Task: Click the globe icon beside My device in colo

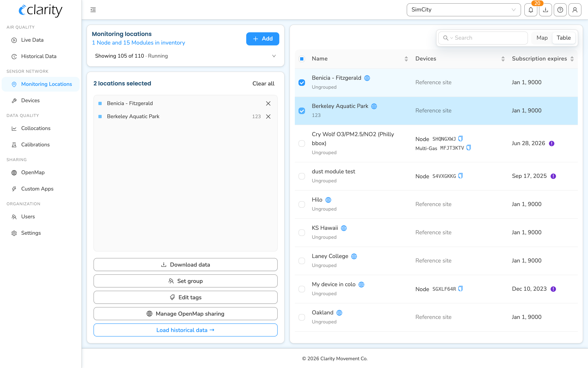Action: [361, 285]
